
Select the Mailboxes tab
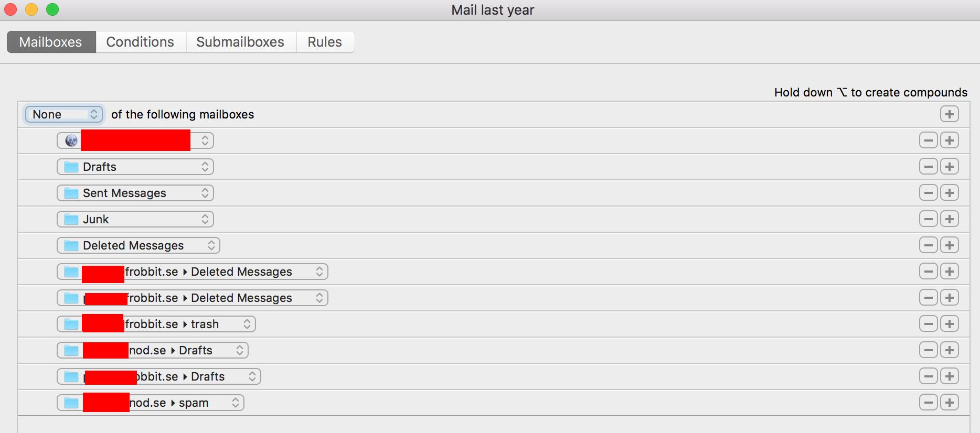point(51,42)
